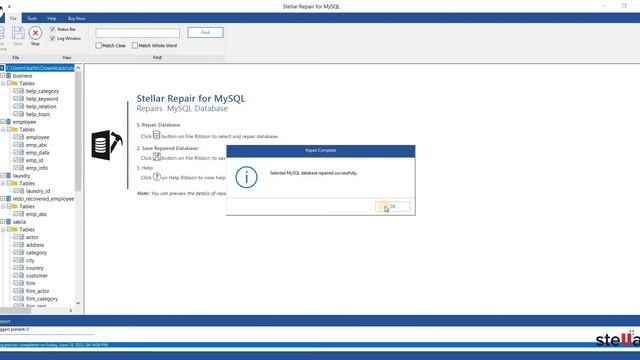Click the database icon beside the business node

click(9, 76)
